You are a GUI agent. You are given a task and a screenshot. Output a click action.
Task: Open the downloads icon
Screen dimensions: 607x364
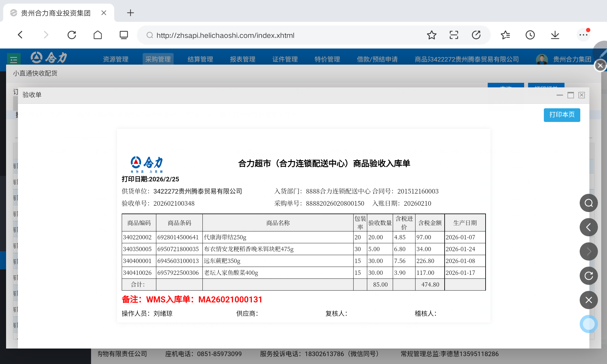[x=555, y=35]
